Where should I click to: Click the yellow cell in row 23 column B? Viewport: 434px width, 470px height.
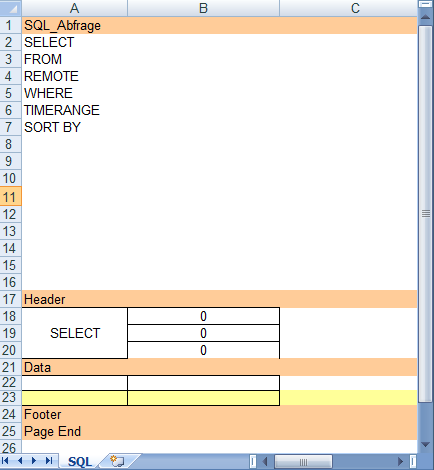[203, 398]
